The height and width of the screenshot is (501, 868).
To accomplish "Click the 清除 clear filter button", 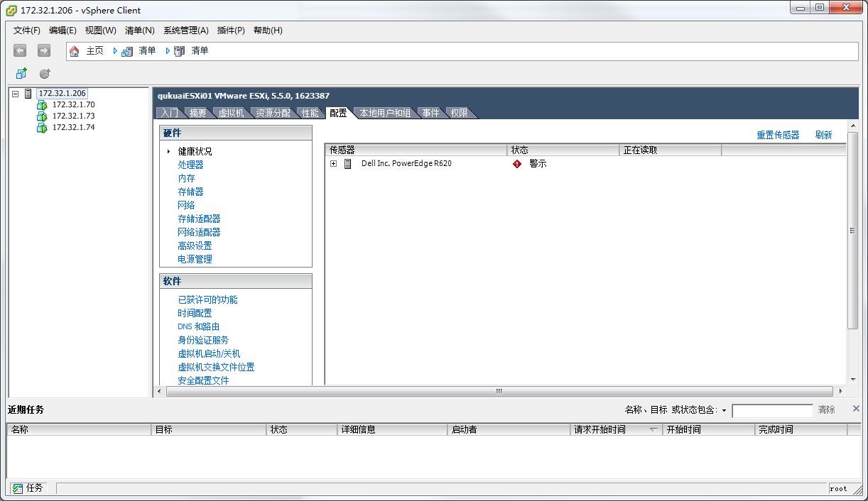I will point(826,409).
